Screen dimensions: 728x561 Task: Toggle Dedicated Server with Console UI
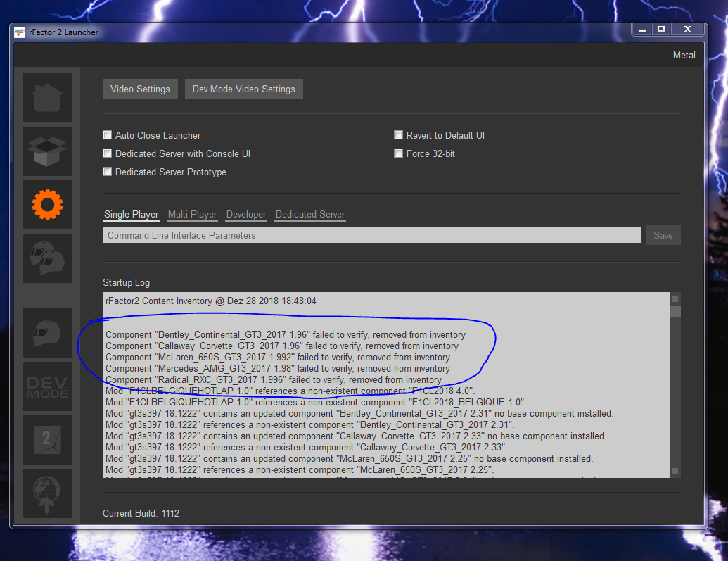coord(108,153)
